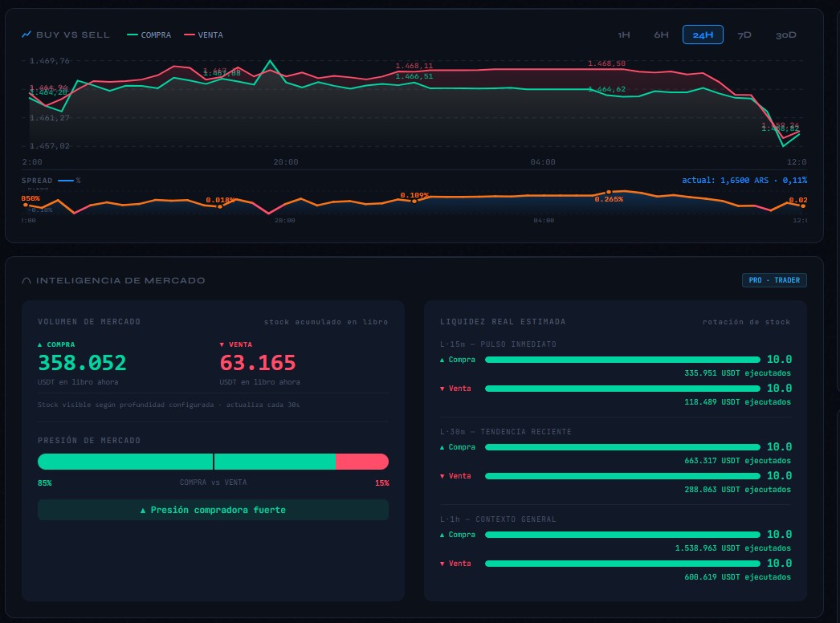The width and height of the screenshot is (840, 623).
Task: Switch to the 1H timeframe
Action: 625,34
